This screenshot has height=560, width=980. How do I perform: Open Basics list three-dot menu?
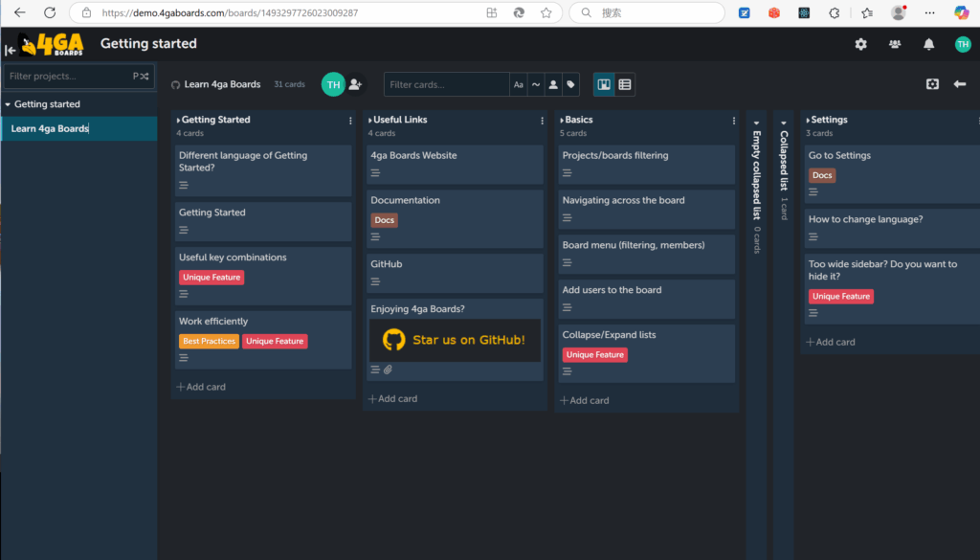click(734, 121)
